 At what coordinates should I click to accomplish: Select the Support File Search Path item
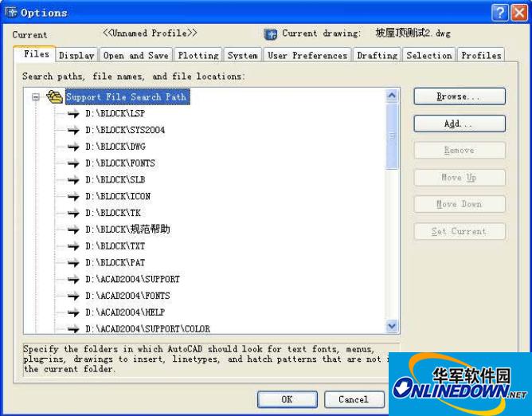point(127,97)
